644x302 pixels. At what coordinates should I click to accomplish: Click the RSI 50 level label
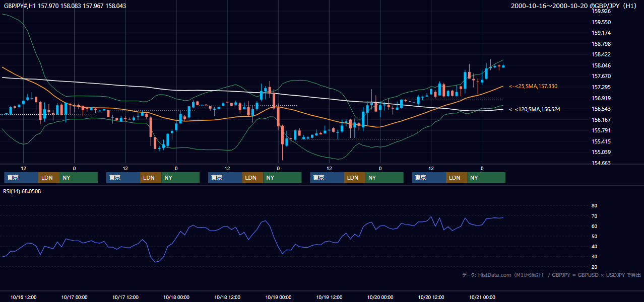(594, 236)
